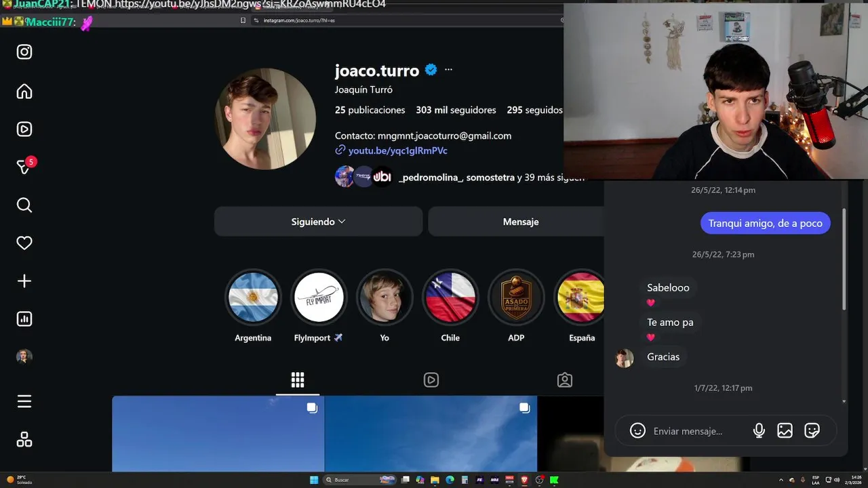868x488 pixels.
Task: Click the taskbar volume icon
Action: coord(837,480)
